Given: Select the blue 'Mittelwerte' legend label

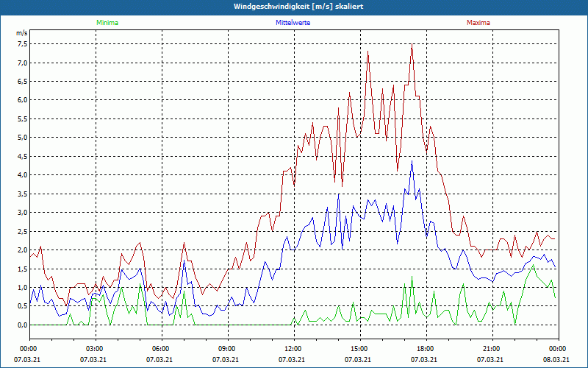Looking at the screenshot, I should tap(293, 23).
